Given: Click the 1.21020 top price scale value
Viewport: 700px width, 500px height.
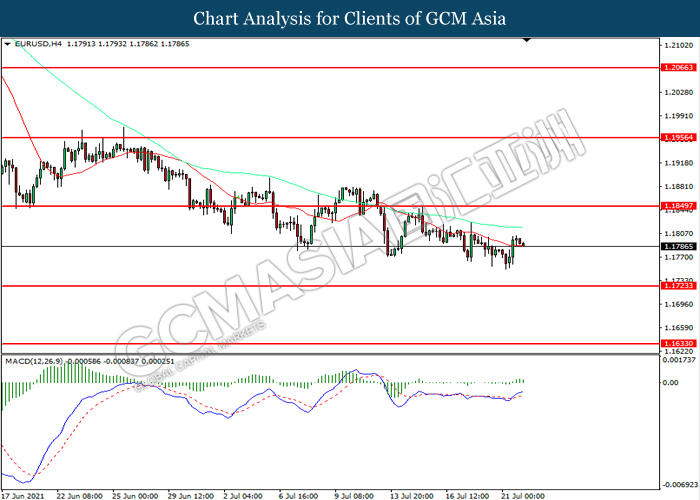Looking at the screenshot, I should point(679,45).
